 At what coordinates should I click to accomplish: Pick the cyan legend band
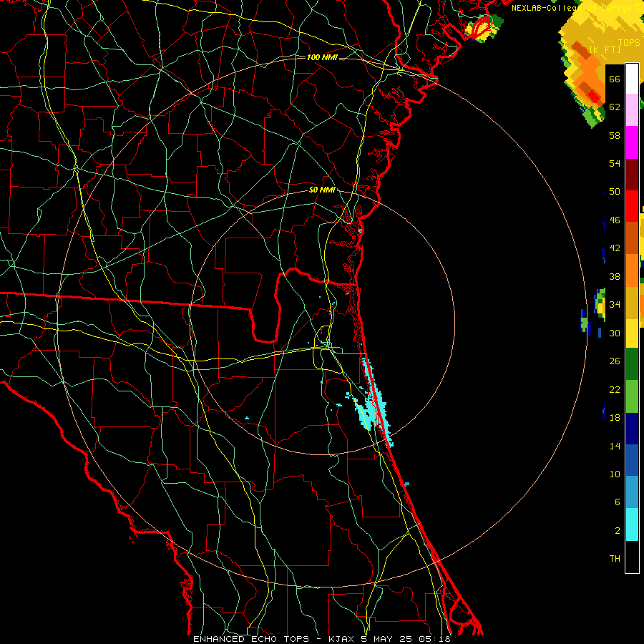point(632,525)
